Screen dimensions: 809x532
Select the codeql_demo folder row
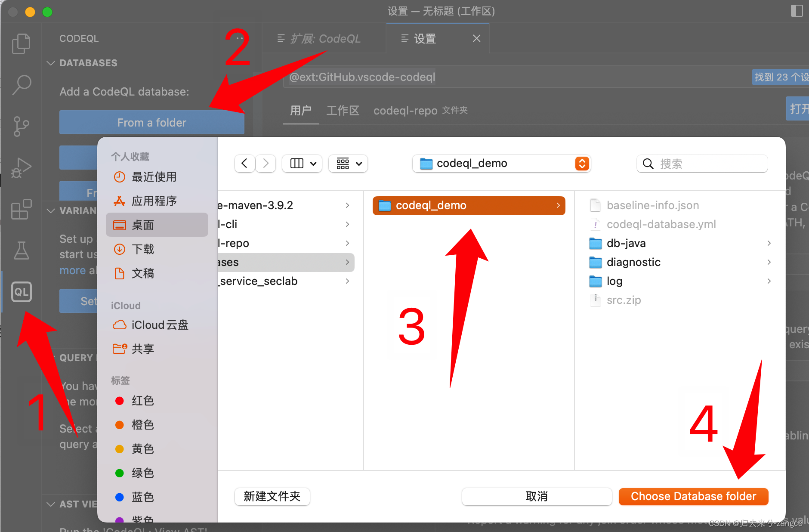(469, 205)
